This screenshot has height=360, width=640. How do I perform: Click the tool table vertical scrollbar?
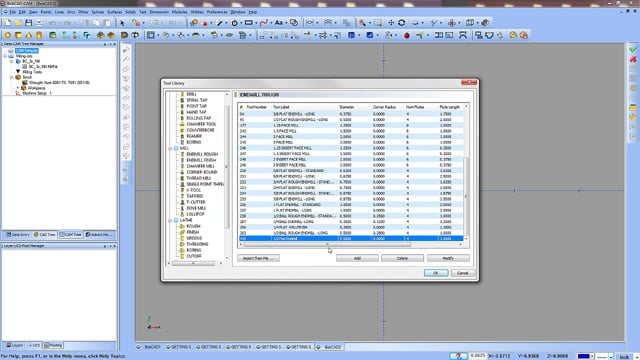pyautogui.click(x=466, y=196)
